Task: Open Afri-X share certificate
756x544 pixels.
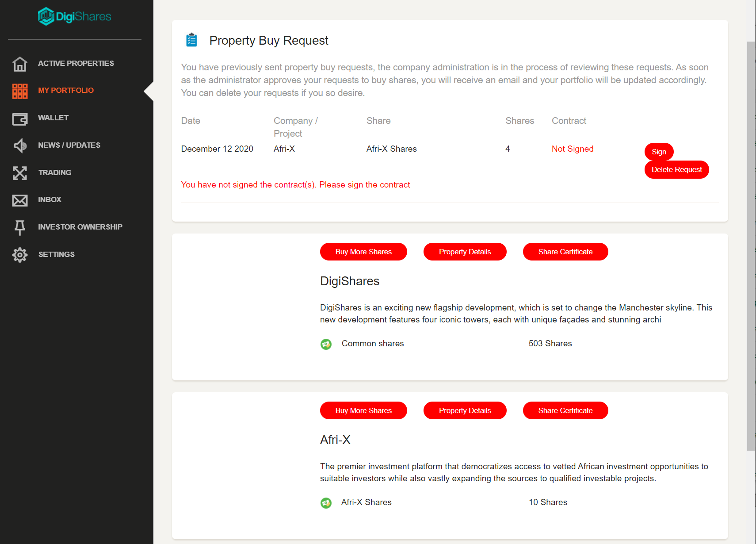Action: pyautogui.click(x=565, y=410)
